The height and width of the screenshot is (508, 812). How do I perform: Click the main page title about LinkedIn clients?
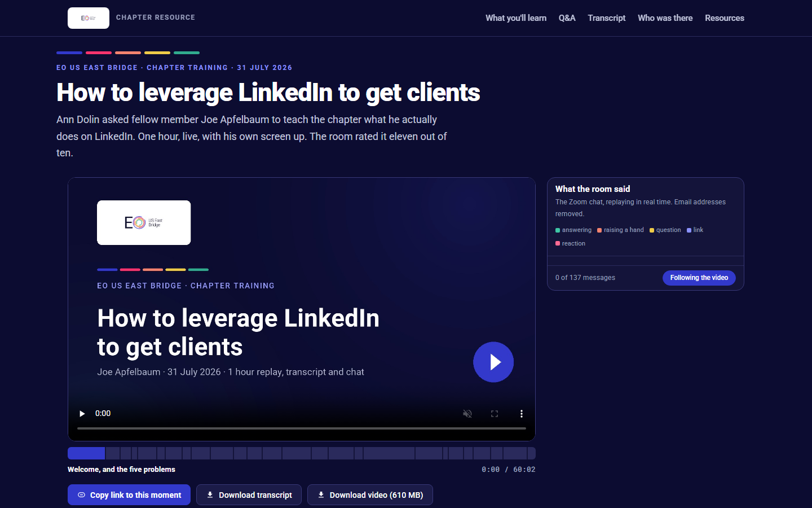[268, 93]
